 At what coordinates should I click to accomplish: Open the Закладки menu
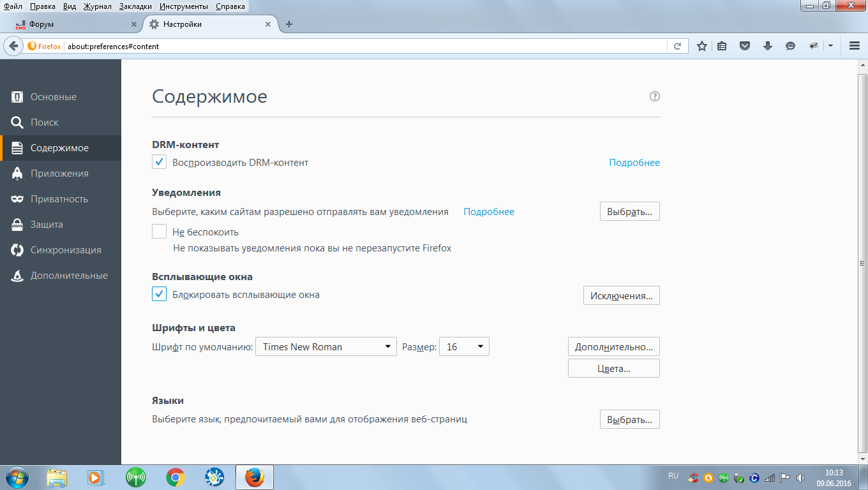click(135, 6)
